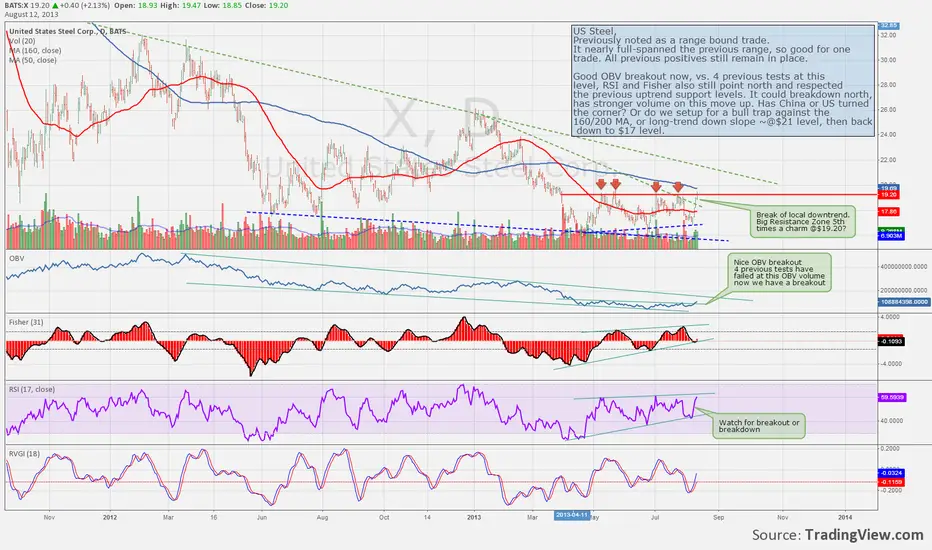932x550 pixels.
Task: Click the 108884356.0000 OBV value label
Action: coord(903,302)
